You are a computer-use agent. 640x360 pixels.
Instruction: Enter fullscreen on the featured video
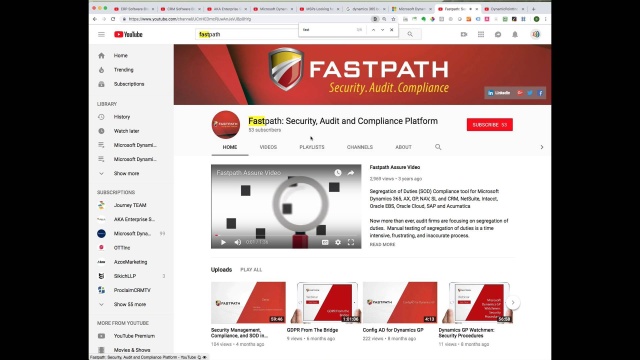pos(351,242)
